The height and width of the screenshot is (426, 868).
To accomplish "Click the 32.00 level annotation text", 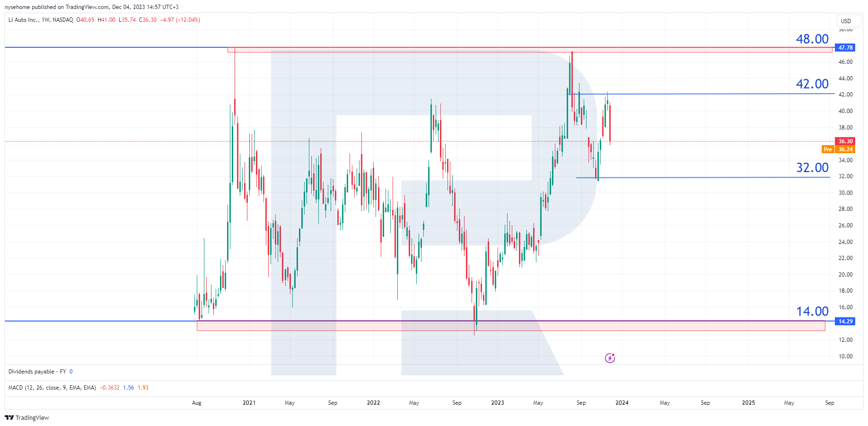I will click(812, 168).
